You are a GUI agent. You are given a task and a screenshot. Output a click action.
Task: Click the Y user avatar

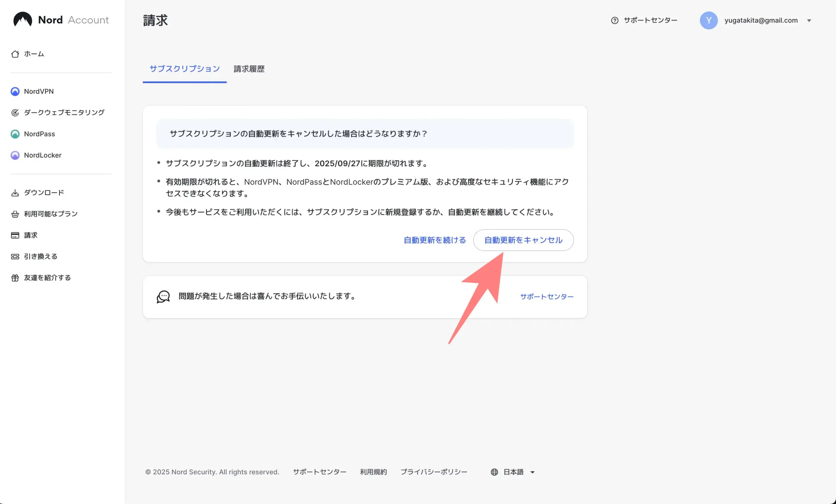pos(708,20)
